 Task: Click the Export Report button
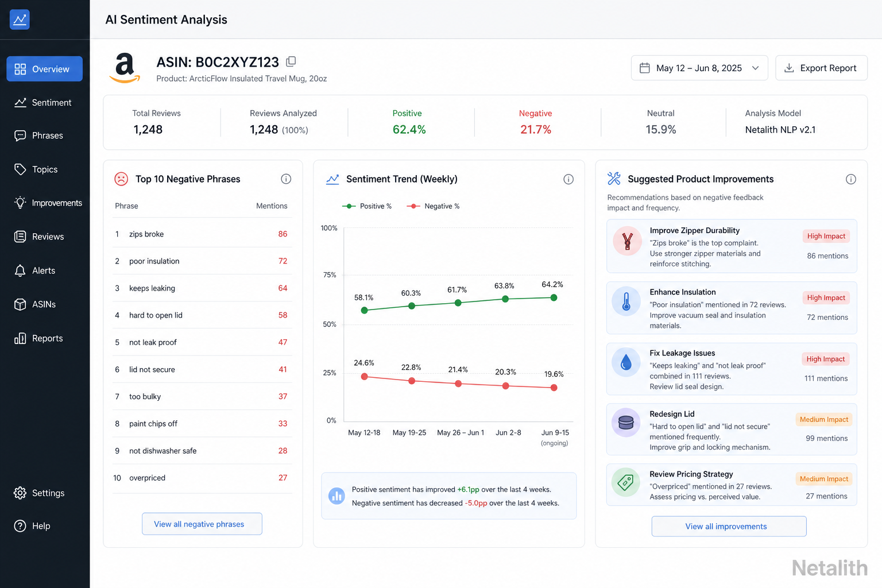(821, 68)
